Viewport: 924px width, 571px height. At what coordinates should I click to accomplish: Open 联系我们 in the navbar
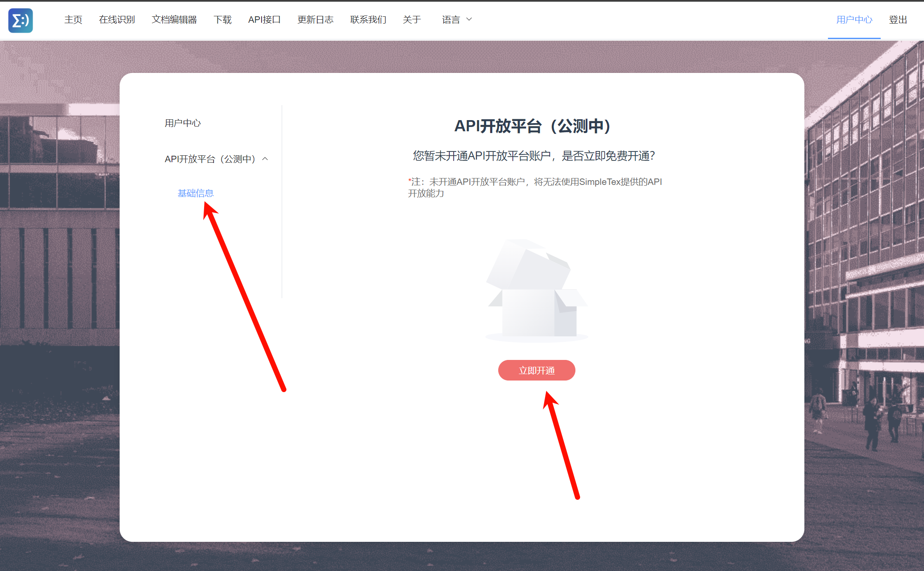click(x=368, y=20)
